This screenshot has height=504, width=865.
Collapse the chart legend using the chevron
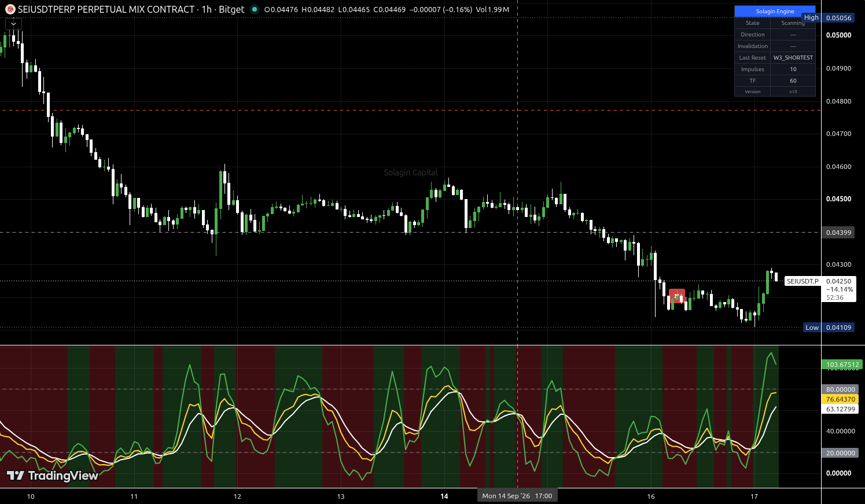point(13,24)
